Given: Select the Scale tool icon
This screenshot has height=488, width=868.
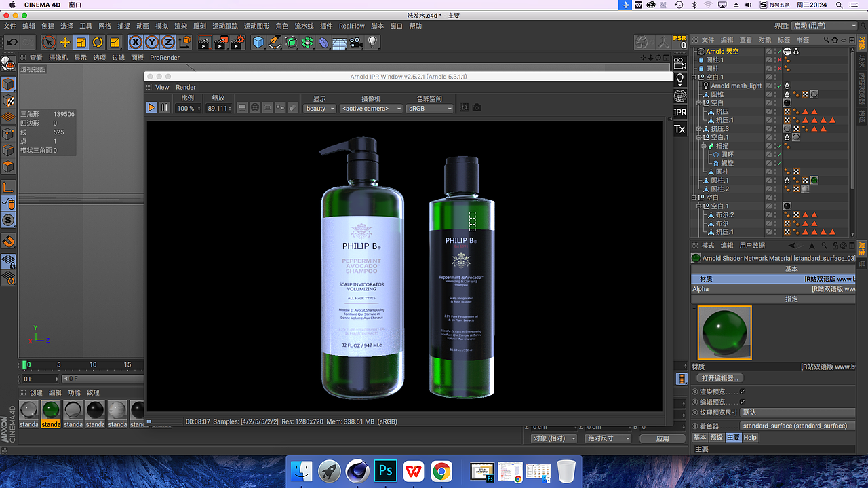Looking at the screenshot, I should tap(81, 42).
